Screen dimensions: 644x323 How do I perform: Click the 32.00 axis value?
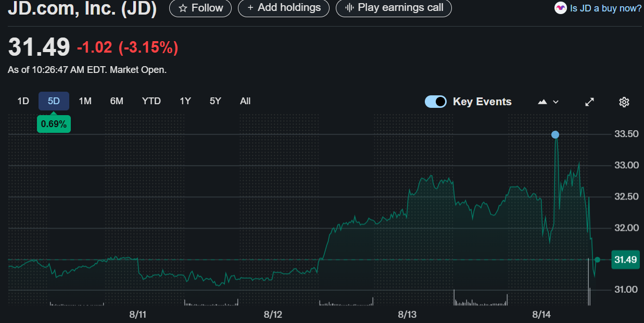[x=626, y=228]
